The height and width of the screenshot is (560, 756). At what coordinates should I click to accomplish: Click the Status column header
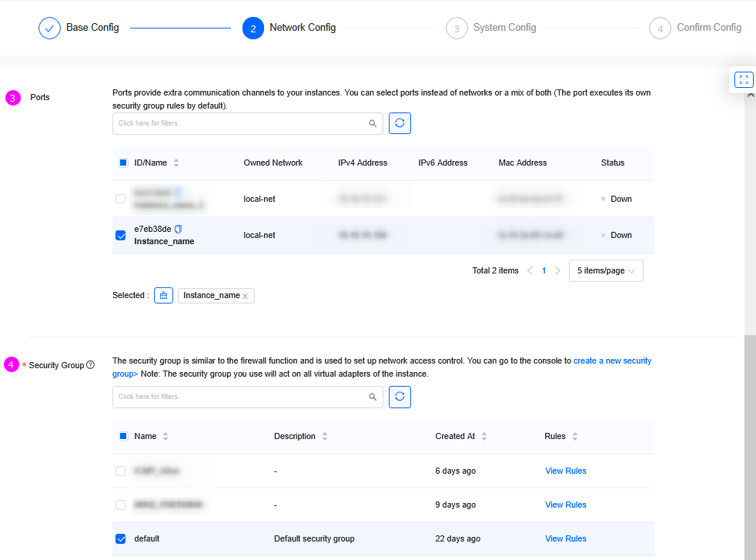click(613, 163)
